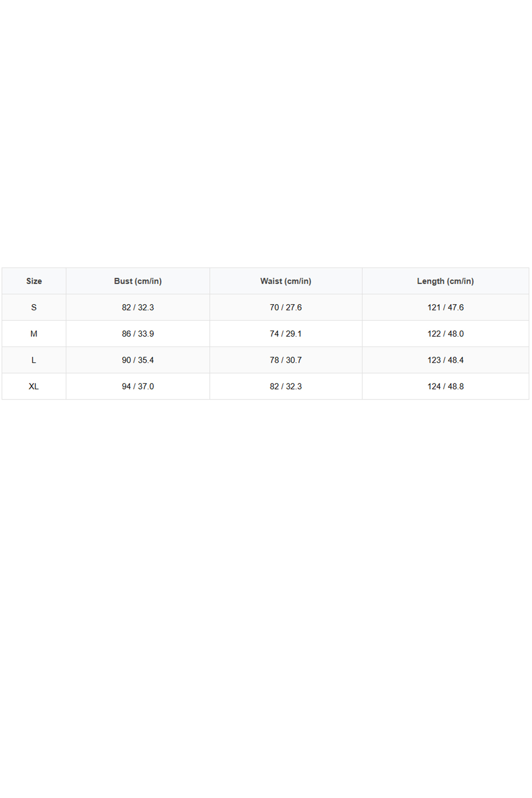This screenshot has width=532, height=798.
Task: Click bust value 82 / 32.3
Action: (x=138, y=308)
